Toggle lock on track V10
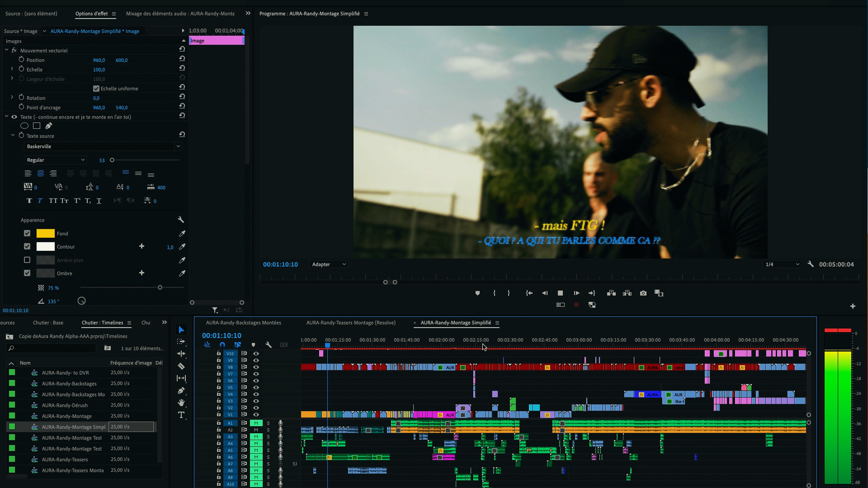This screenshot has height=488, width=868. [219, 353]
